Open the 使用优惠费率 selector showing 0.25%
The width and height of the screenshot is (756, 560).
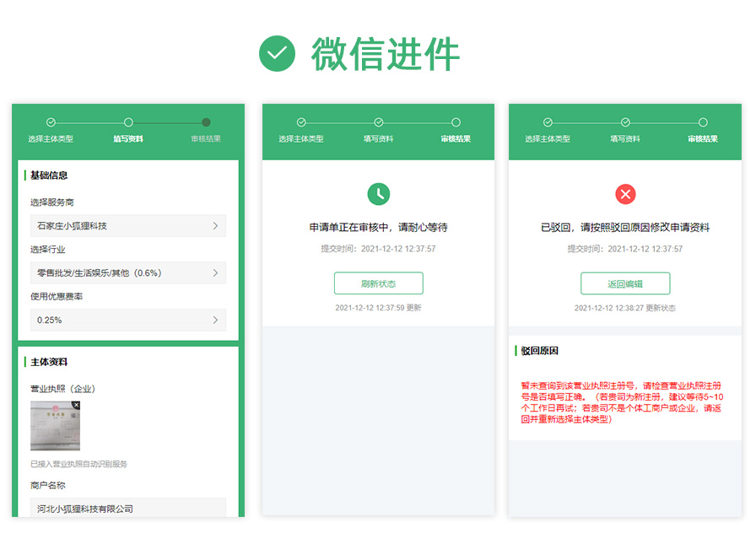click(128, 320)
